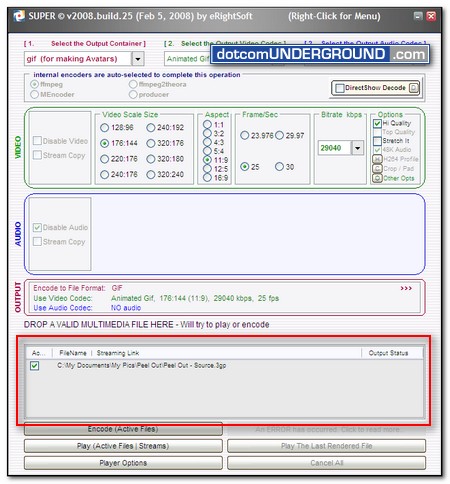Toggle the DirectShow Decode checkbox

coord(340,88)
